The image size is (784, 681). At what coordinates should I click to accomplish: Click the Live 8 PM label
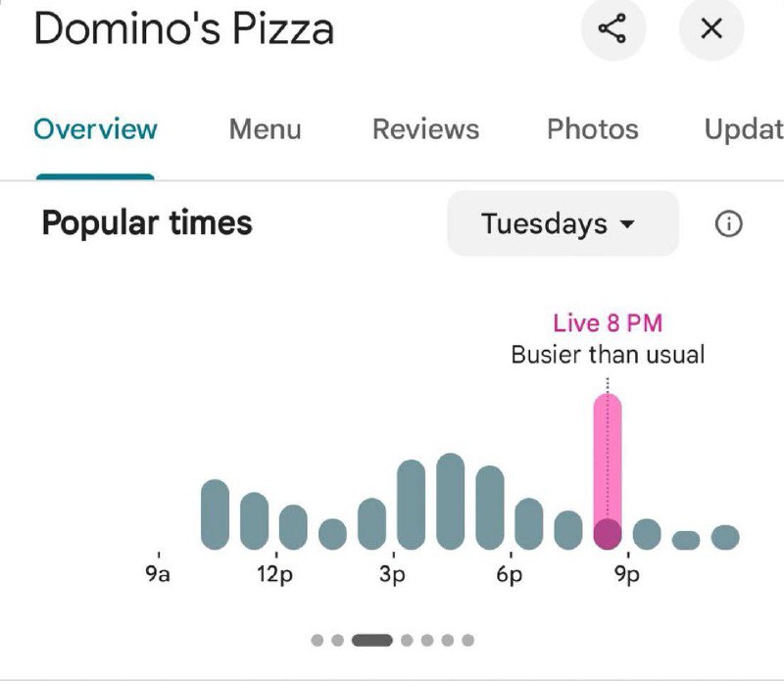coord(608,323)
